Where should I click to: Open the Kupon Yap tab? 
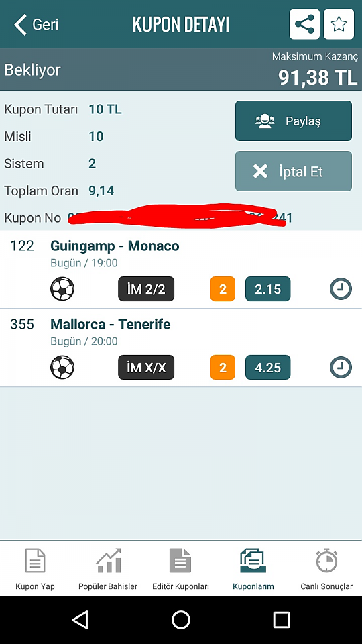tap(35, 569)
